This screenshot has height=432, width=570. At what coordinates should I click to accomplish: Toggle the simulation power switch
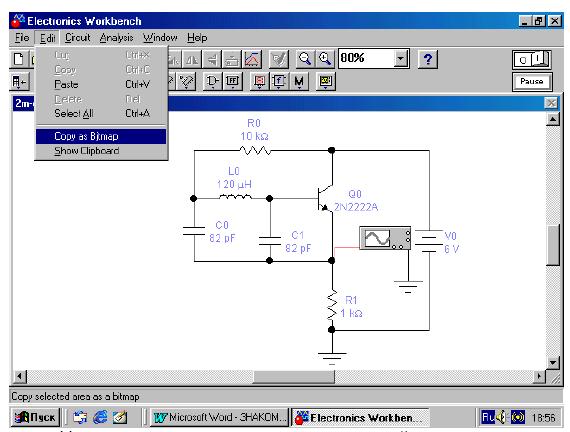click(532, 60)
